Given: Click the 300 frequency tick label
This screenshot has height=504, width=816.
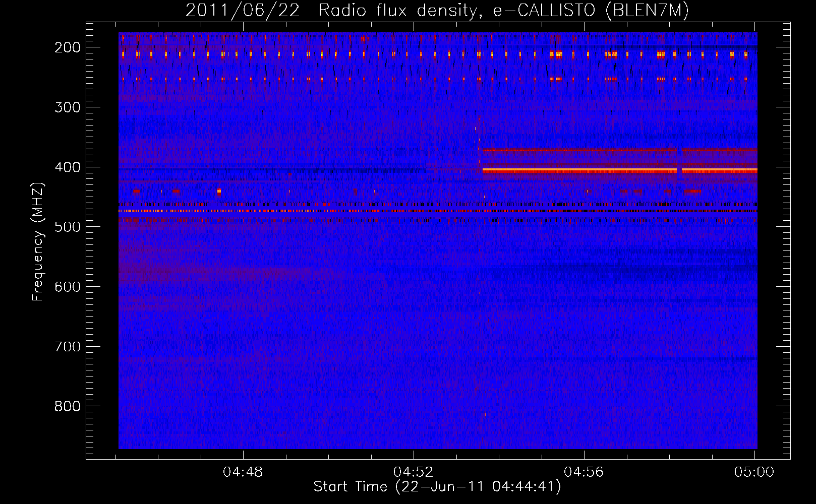Looking at the screenshot, I should [x=68, y=107].
